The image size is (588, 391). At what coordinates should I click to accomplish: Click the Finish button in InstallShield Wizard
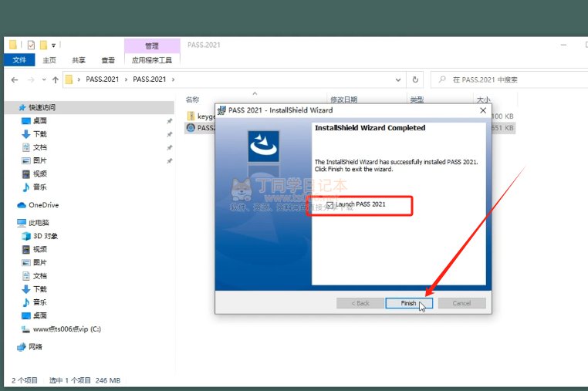click(409, 303)
